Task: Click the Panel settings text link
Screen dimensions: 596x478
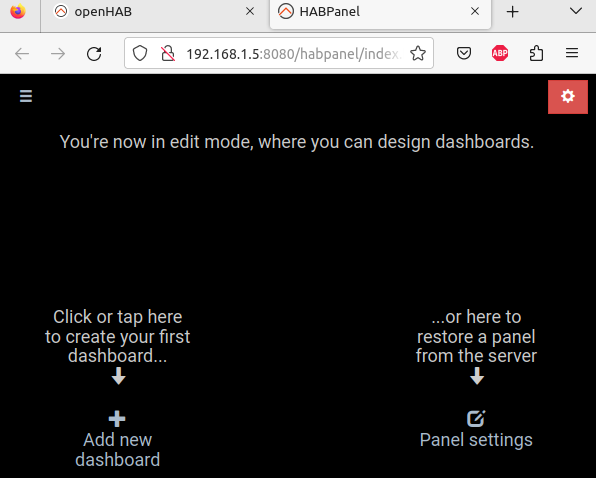Action: [476, 440]
